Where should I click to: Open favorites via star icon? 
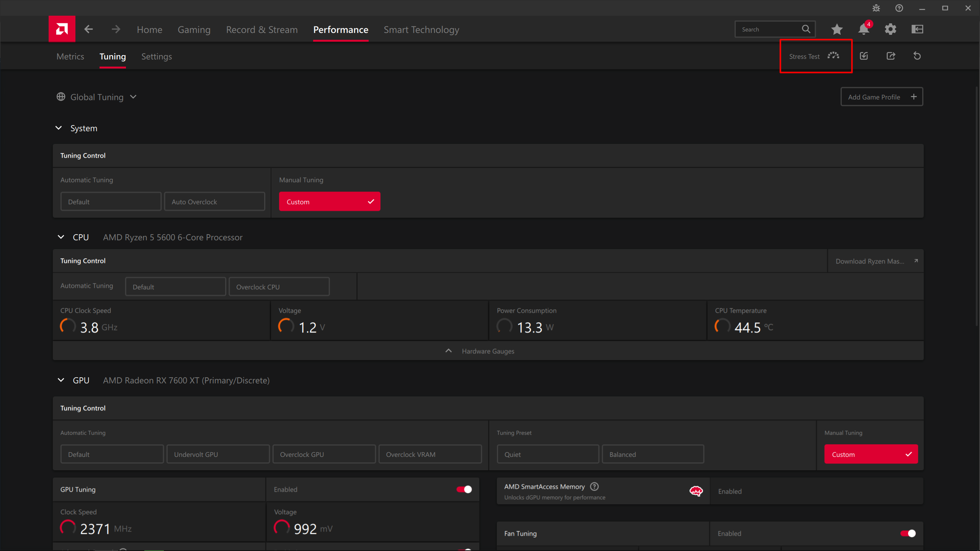pos(837,29)
